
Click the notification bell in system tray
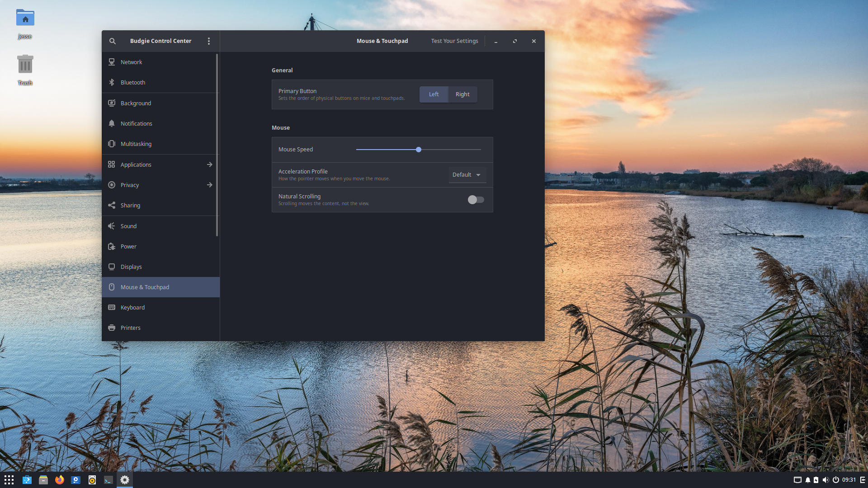click(x=808, y=480)
